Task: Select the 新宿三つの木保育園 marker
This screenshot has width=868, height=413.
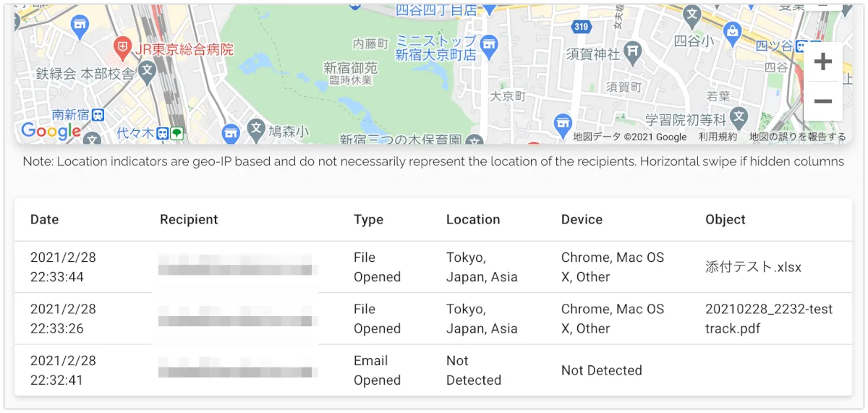Action: click(x=475, y=139)
